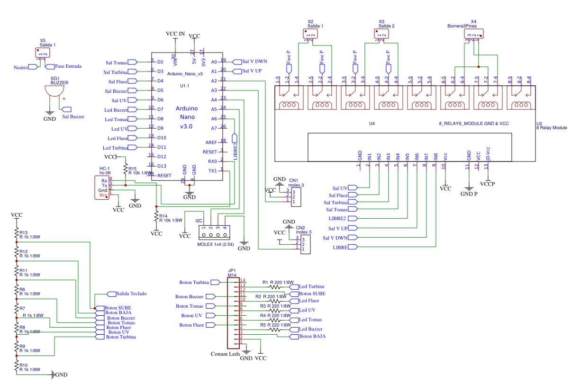572x392 pixels.
Task: Select resistor R13 1k at the ladder top
Action: point(17,234)
